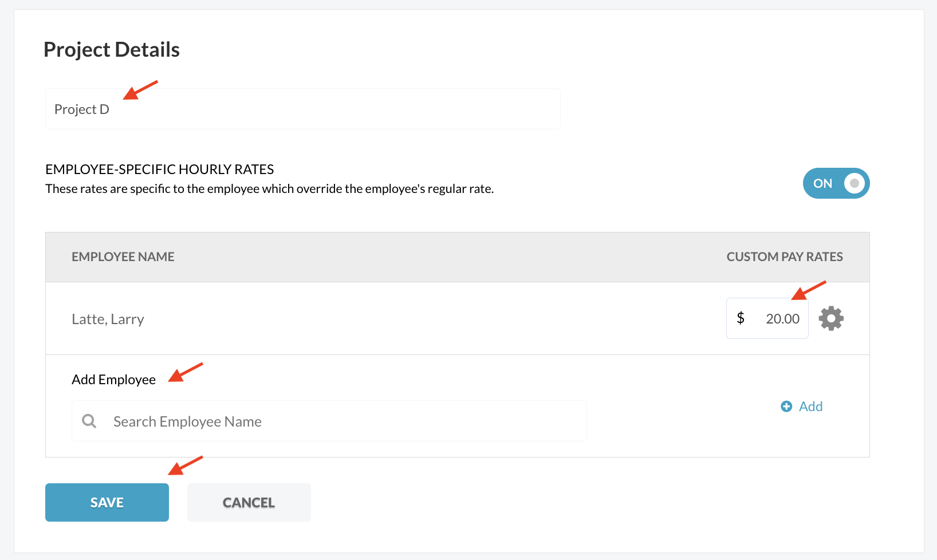Image resolution: width=937 pixels, height=560 pixels.
Task: Turn off employee-specific hourly rates switch
Action: [x=836, y=183]
